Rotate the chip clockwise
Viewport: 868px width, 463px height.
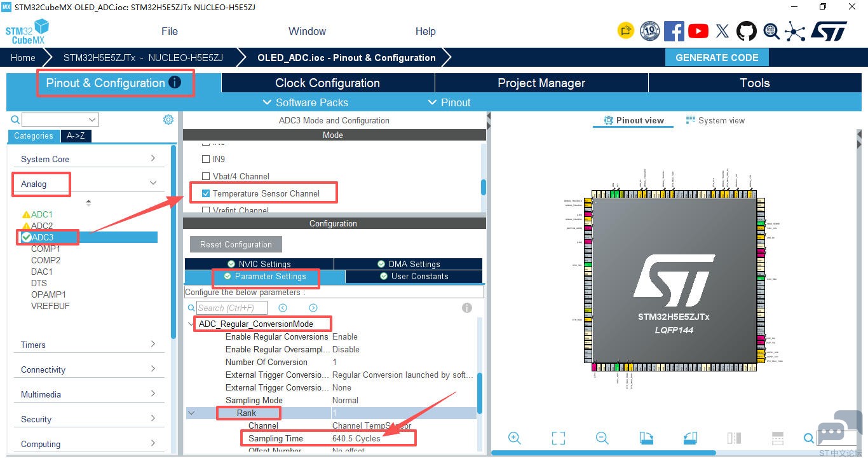pyautogui.click(x=646, y=438)
